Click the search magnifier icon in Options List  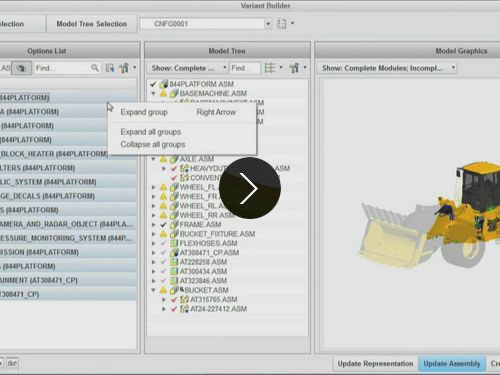[x=95, y=68]
